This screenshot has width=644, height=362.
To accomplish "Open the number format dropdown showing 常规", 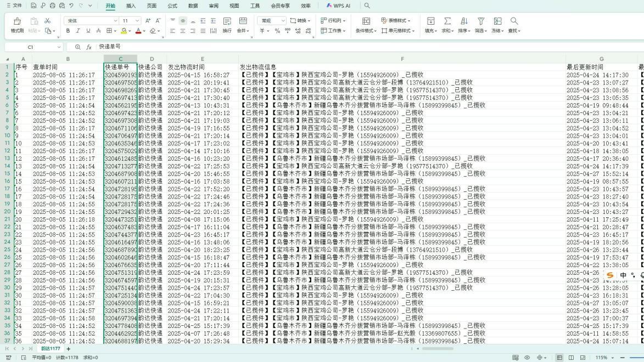I will coord(273,20).
